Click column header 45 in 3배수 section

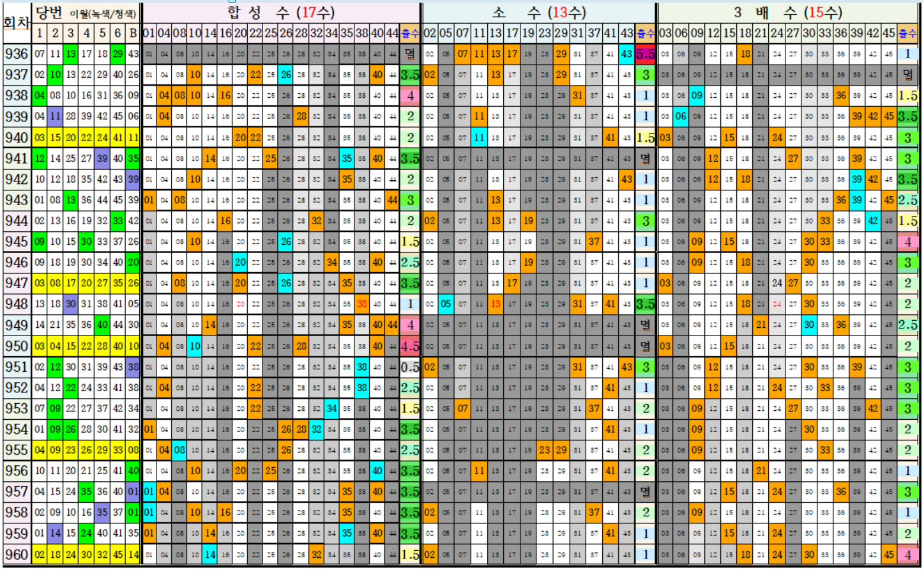pyautogui.click(x=888, y=33)
